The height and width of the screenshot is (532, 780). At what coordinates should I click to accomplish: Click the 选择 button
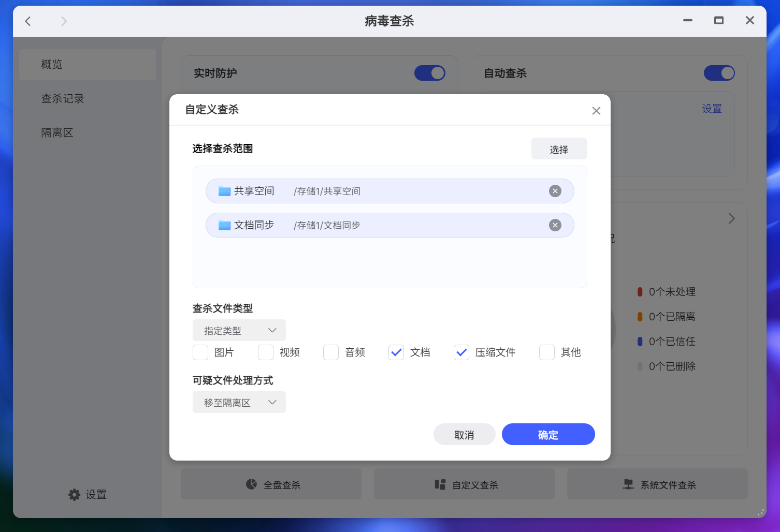tap(559, 149)
